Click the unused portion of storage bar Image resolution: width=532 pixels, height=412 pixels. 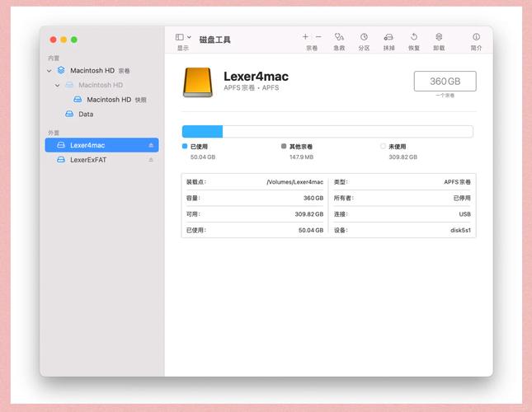point(348,132)
